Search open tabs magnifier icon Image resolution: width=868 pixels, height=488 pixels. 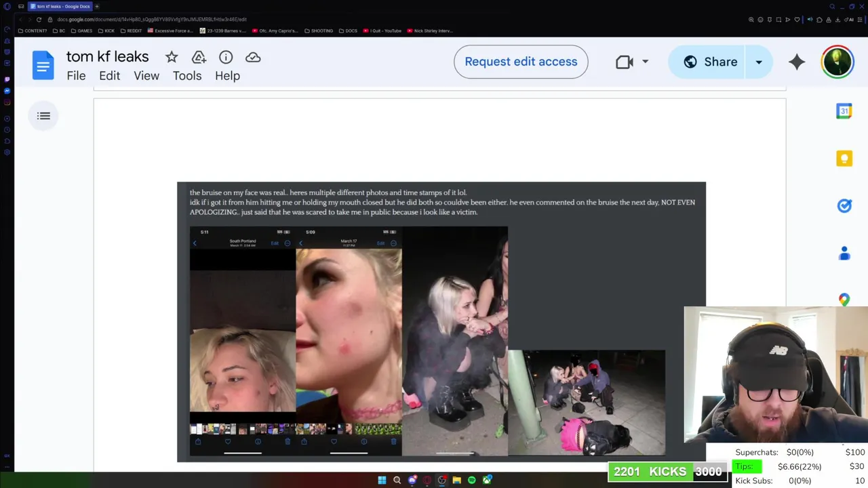(832, 6)
